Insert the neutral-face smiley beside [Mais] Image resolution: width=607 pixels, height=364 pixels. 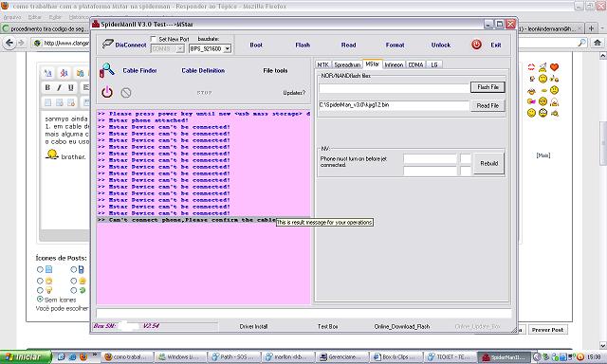554,90
